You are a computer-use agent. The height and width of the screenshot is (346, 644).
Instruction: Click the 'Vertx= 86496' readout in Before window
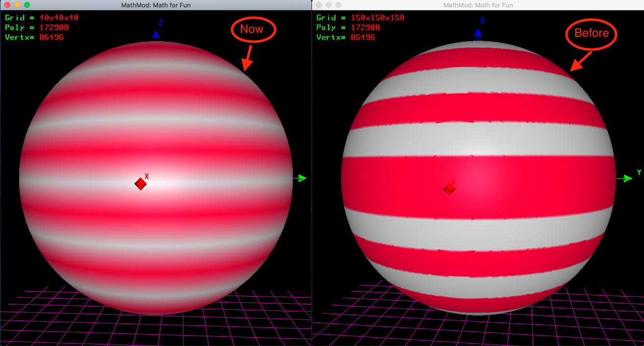pos(349,36)
